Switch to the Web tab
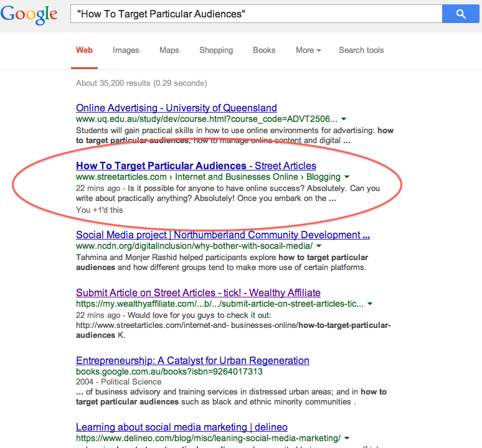The height and width of the screenshot is (448, 482). [x=84, y=50]
